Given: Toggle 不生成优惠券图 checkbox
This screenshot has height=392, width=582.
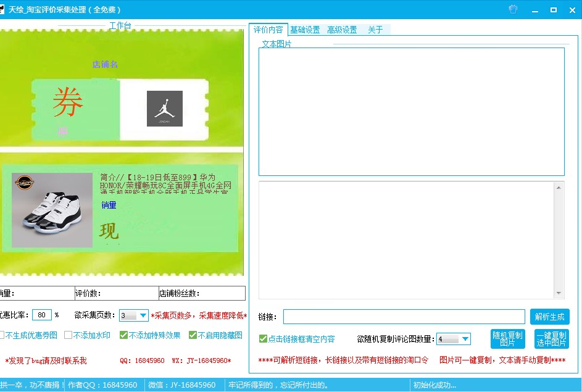Looking at the screenshot, I should pyautogui.click(x=2, y=335).
